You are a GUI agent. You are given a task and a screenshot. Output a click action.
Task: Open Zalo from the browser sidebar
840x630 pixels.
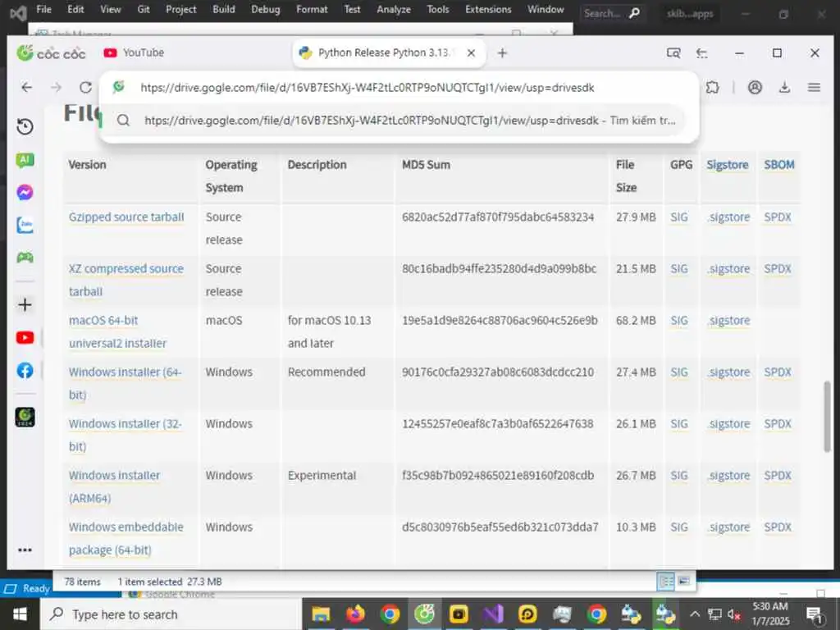pyautogui.click(x=25, y=225)
